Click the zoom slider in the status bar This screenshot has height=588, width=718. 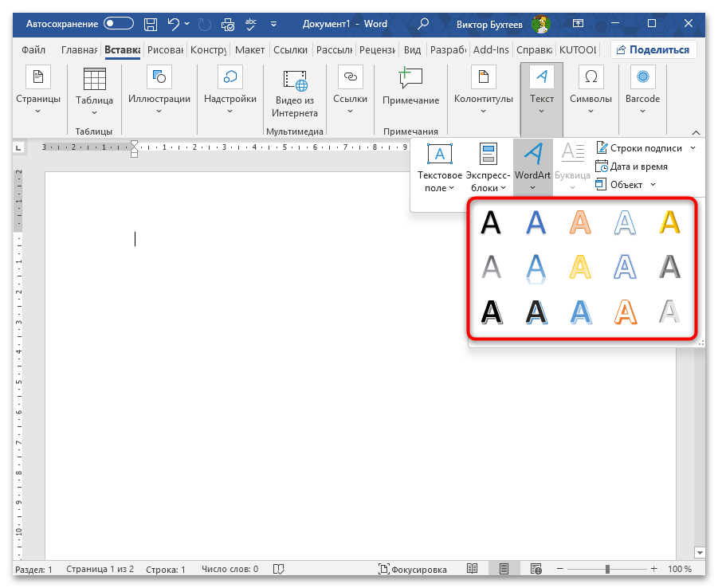(x=607, y=569)
